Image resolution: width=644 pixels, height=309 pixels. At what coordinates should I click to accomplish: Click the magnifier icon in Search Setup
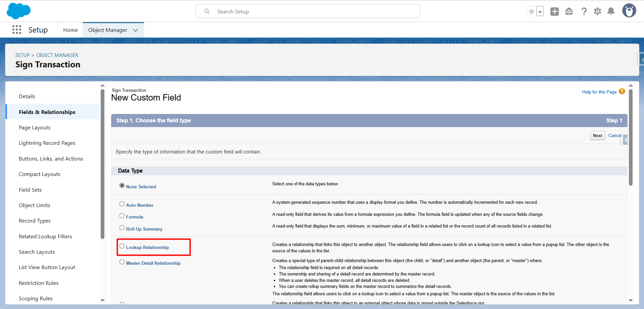tap(207, 11)
